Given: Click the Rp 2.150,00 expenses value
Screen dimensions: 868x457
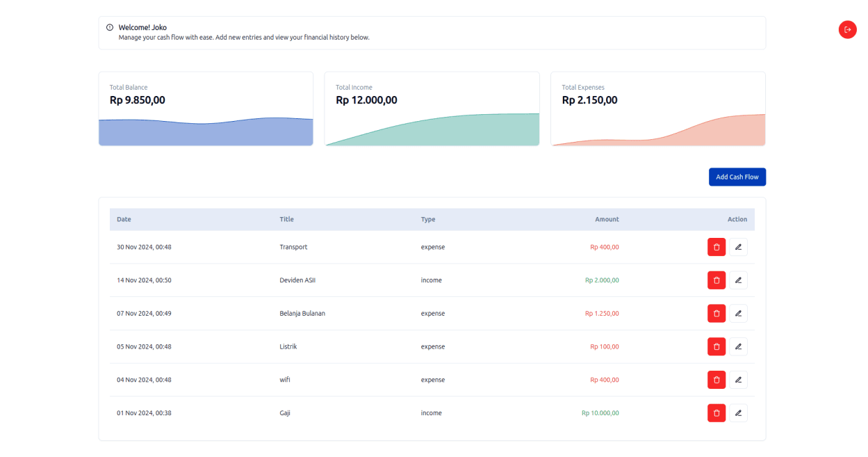Looking at the screenshot, I should (589, 100).
